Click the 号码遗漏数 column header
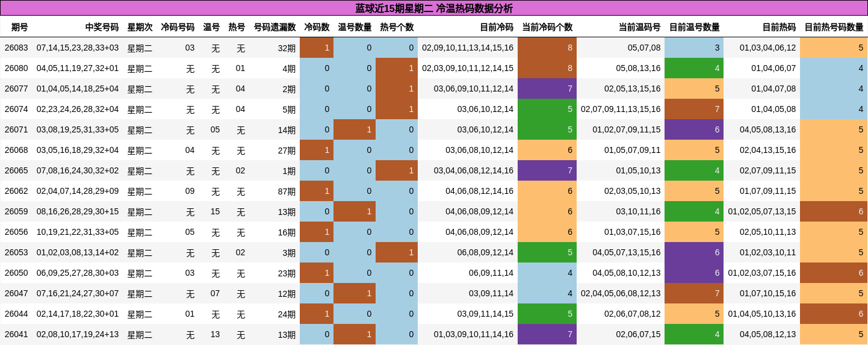This screenshot has width=868, height=345. (274, 27)
